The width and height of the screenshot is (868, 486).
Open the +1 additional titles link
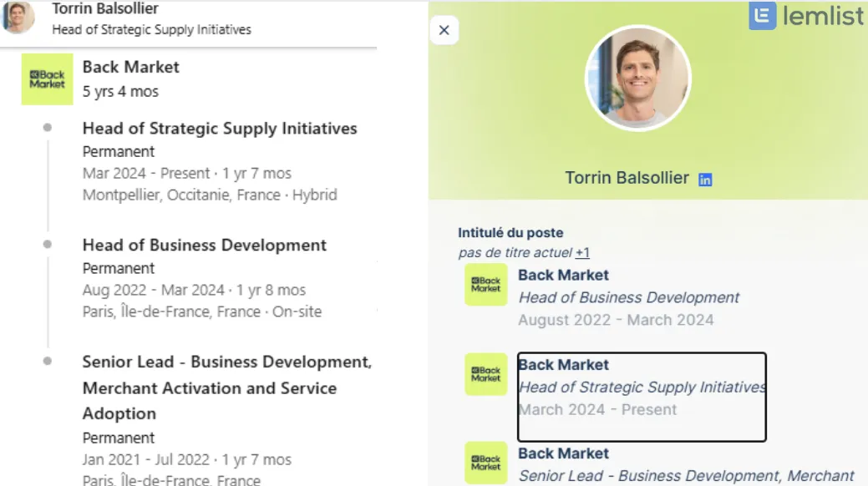pyautogui.click(x=582, y=252)
